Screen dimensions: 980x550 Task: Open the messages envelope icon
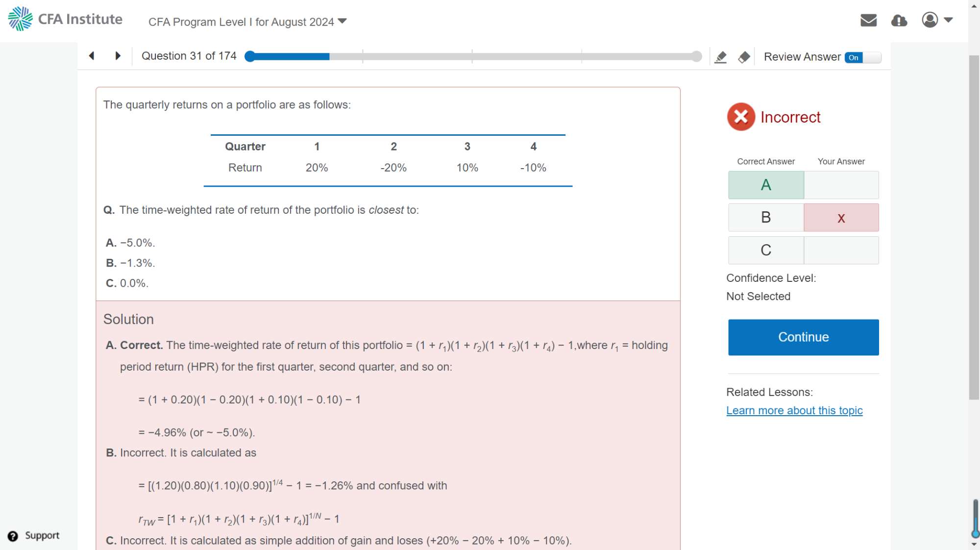pyautogui.click(x=868, y=20)
